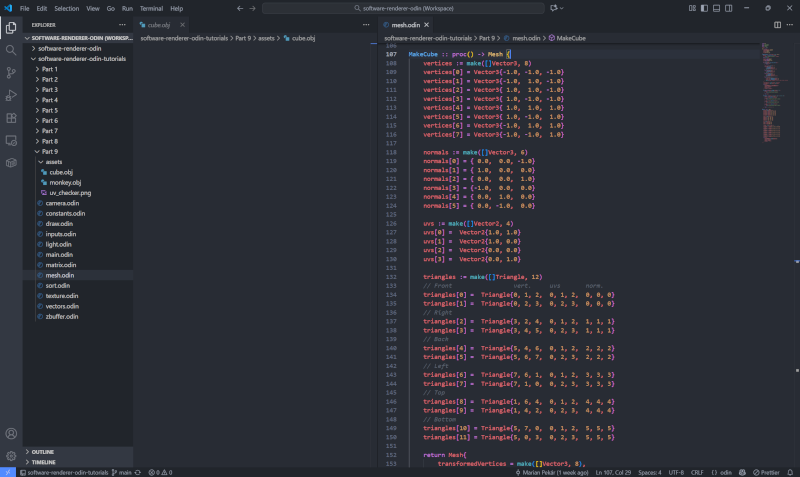Screen dimensions: 800x477
Task: Click the remote window indicator in status bar
Action: (x=8, y=472)
